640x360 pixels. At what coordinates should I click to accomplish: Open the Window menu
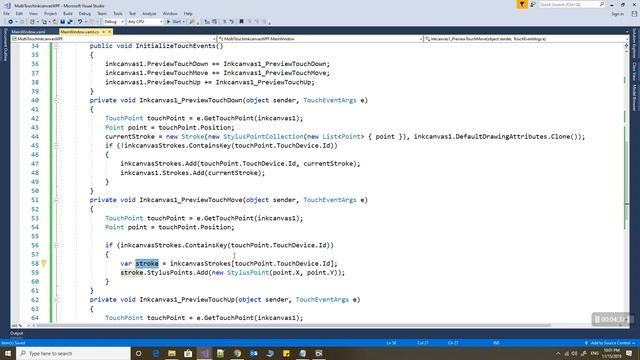click(170, 14)
